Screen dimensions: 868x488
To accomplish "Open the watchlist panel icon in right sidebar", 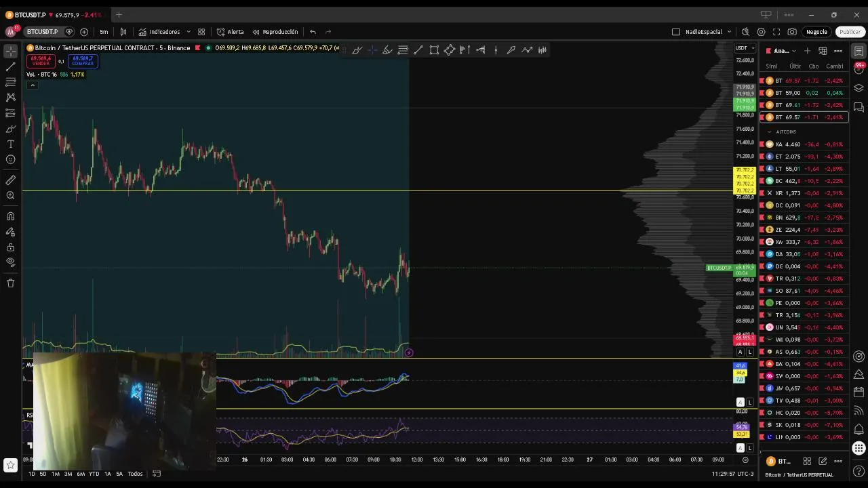I will coord(859,52).
